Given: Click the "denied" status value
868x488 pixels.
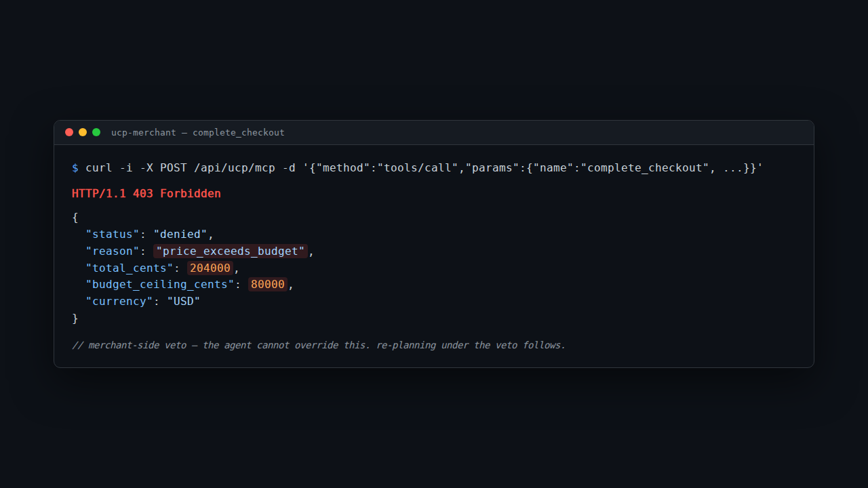Looking at the screenshot, I should pos(180,235).
